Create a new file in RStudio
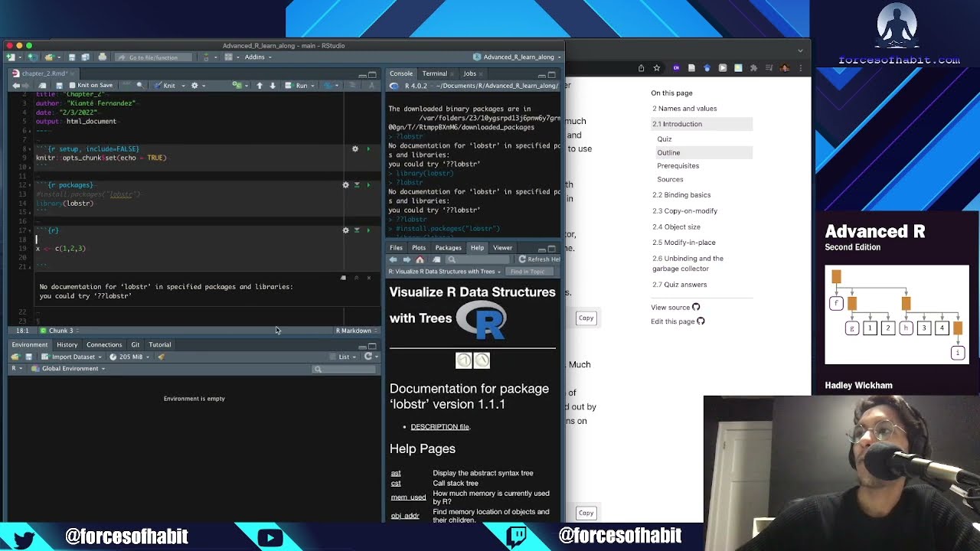The image size is (980, 551). point(11,57)
